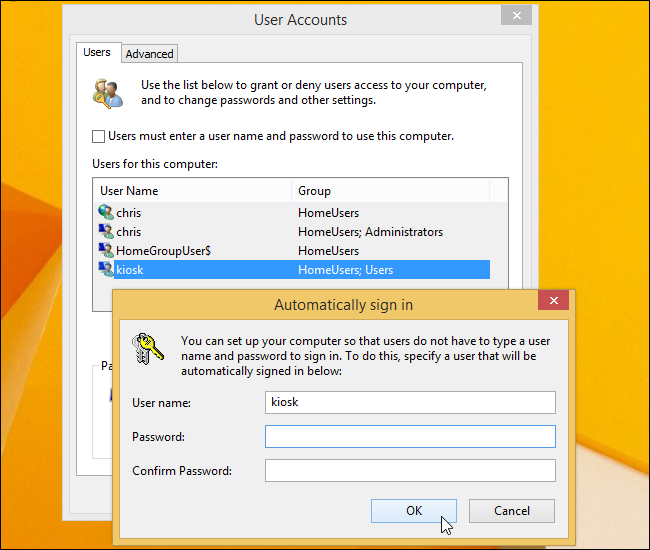Click 'HomeUsers; Administrators' group cell
This screenshot has height=550, width=650.
[x=371, y=232]
